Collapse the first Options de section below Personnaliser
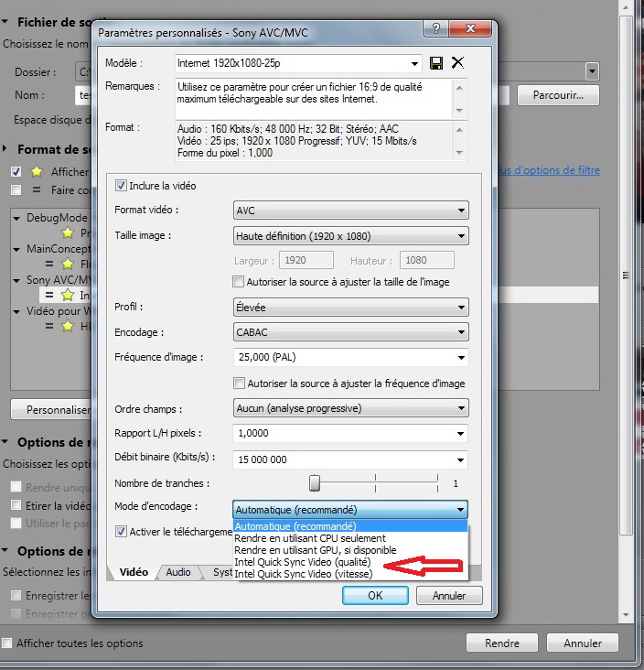This screenshot has width=644, height=670. (x=5, y=441)
